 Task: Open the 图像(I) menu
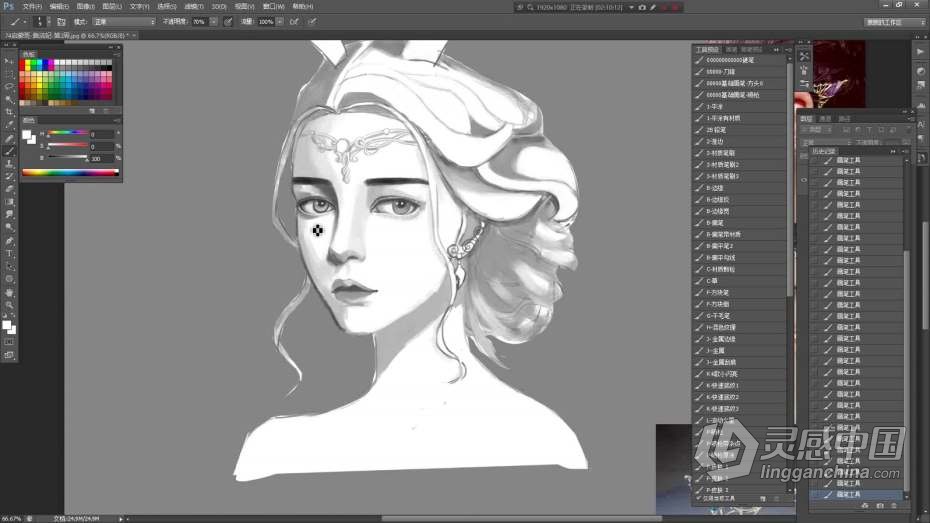click(x=85, y=7)
